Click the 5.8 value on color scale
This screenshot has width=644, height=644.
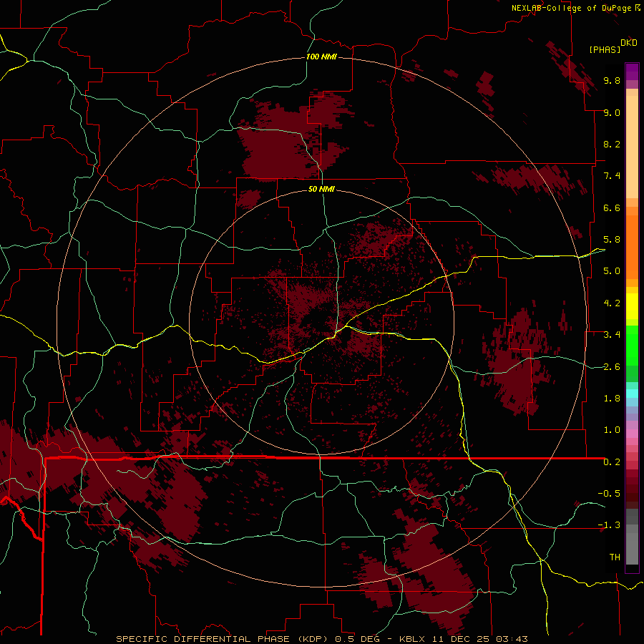pos(612,240)
